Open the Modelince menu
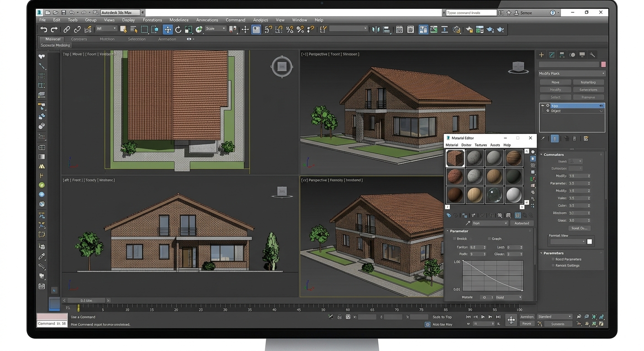 pyautogui.click(x=179, y=20)
